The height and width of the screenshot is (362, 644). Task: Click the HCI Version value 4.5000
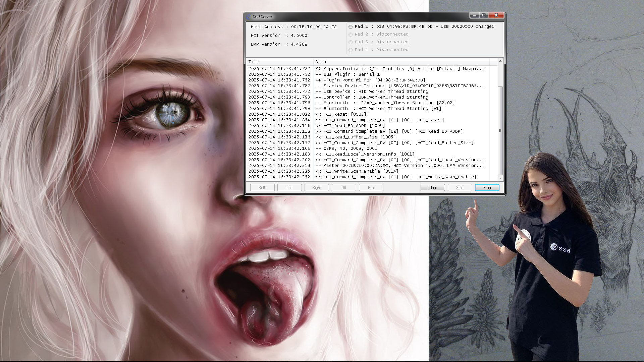[299, 36]
